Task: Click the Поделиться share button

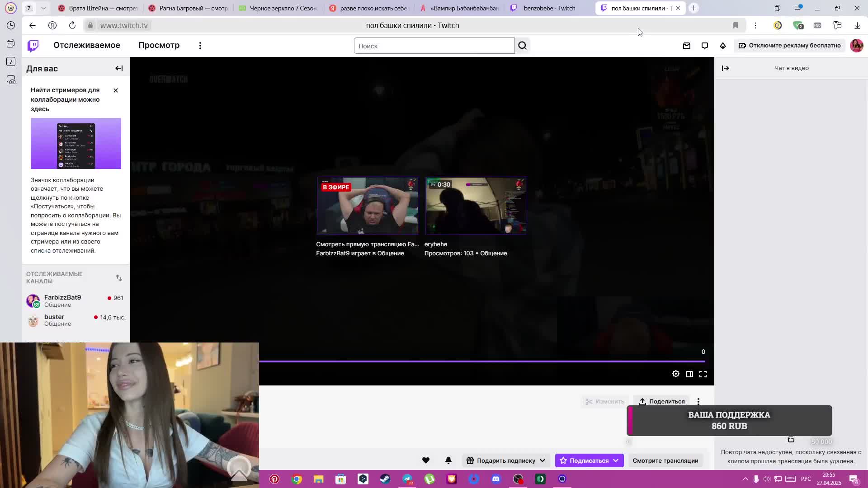Action: point(661,401)
